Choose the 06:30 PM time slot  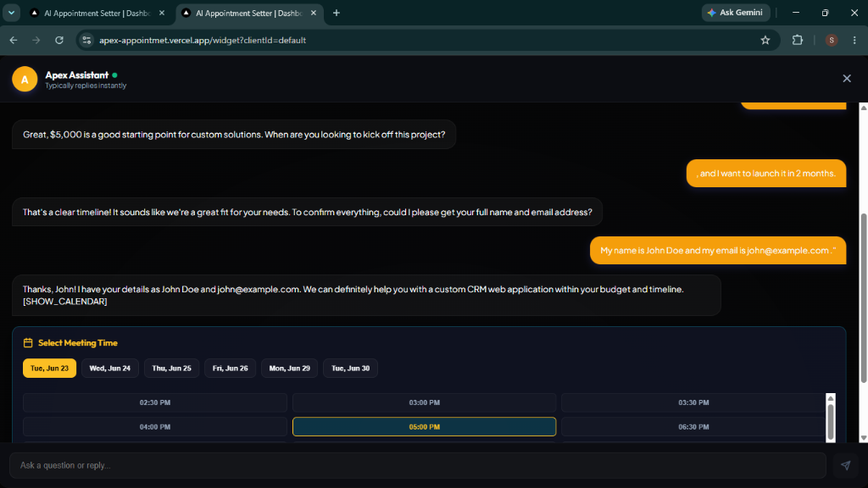[693, 427]
